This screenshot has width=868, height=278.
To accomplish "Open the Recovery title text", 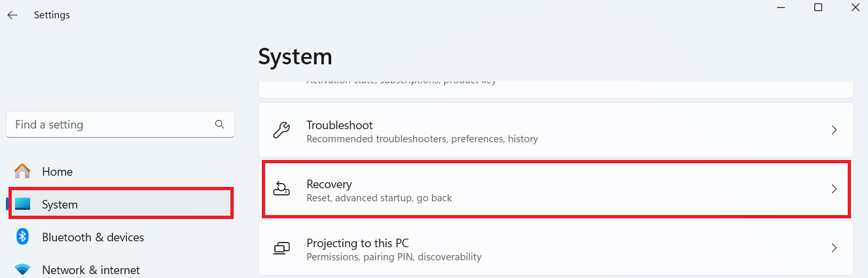I will point(329,184).
